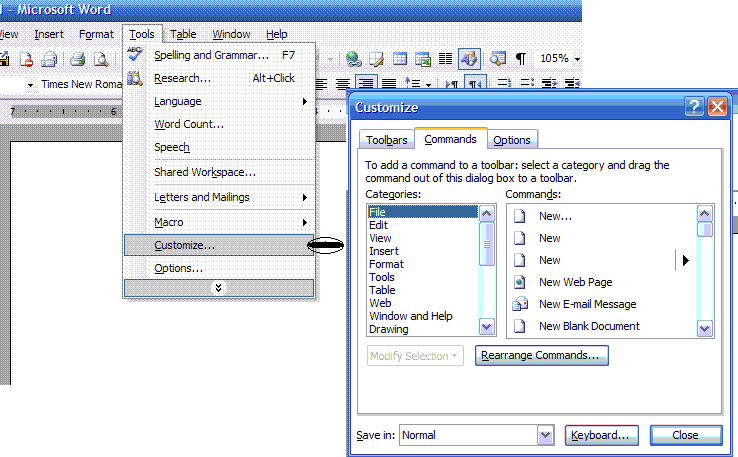
Task: Open Line Spacing dropdown arrow
Action: tap(428, 85)
